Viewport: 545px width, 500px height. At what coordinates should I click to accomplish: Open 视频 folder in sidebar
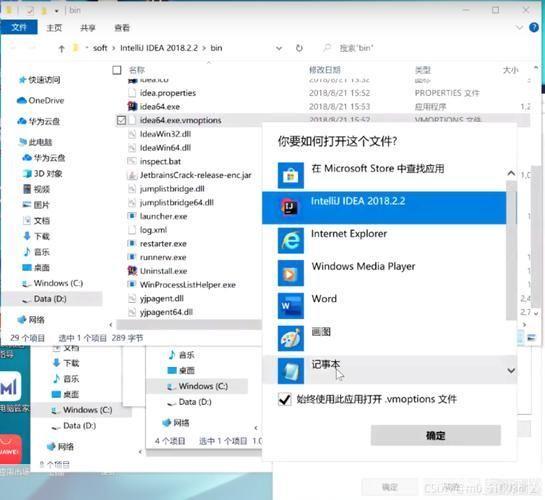point(42,189)
